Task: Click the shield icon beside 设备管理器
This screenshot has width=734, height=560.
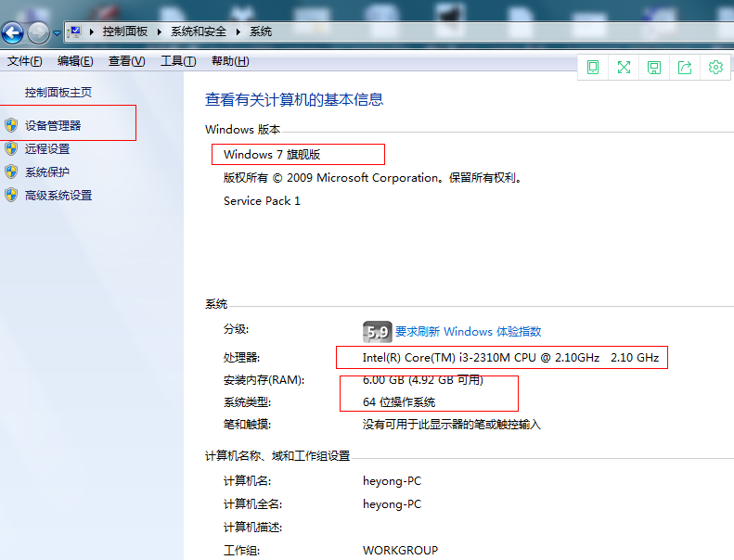Action: pyautogui.click(x=11, y=125)
